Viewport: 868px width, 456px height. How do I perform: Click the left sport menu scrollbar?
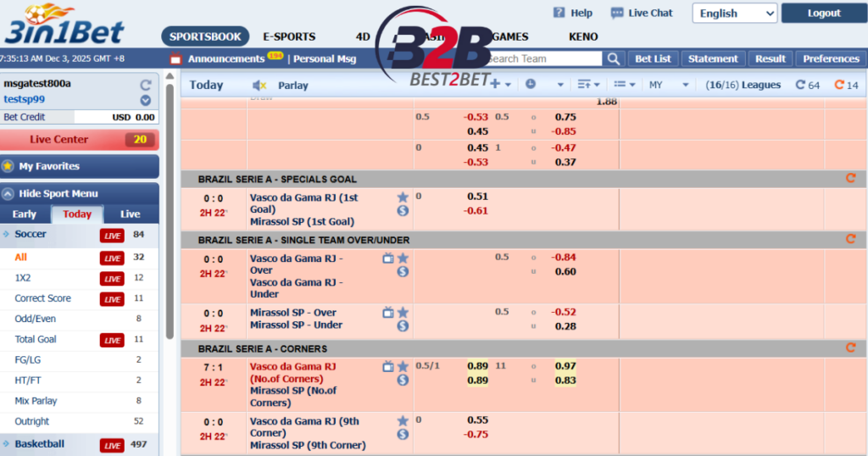point(170,210)
